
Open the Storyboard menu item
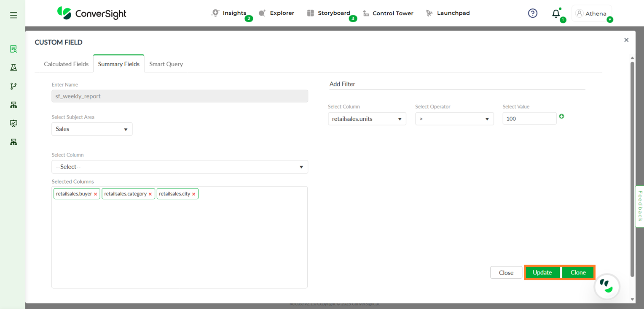tap(333, 13)
